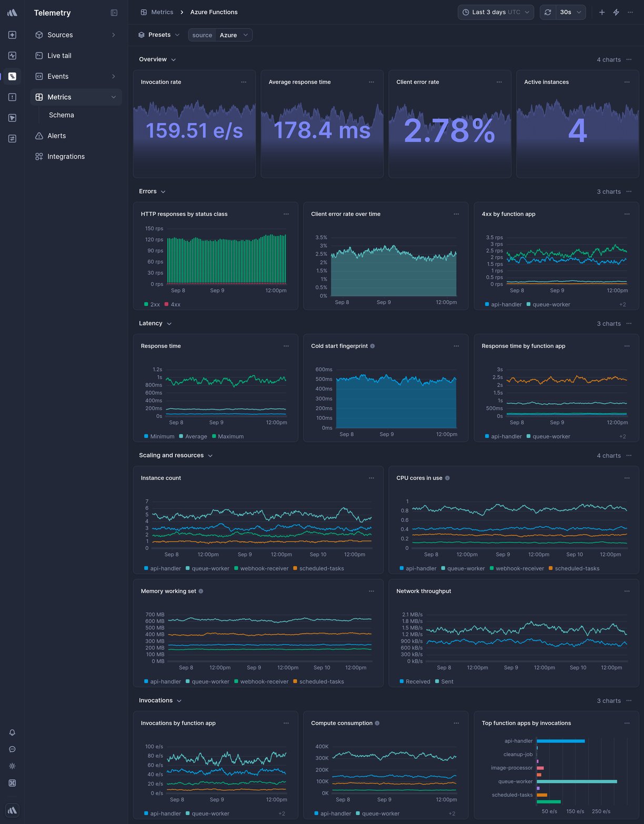Click the refresh icon beside 30s
This screenshot has height=824, width=644.
[x=548, y=12]
